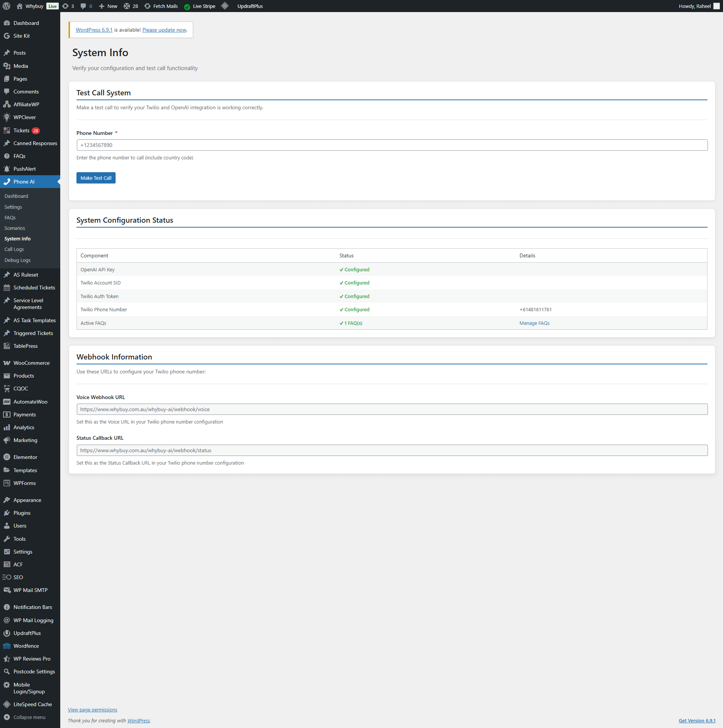This screenshot has height=728, width=723.
Task: Click the Voice Webhook URL field
Action: coord(392,409)
